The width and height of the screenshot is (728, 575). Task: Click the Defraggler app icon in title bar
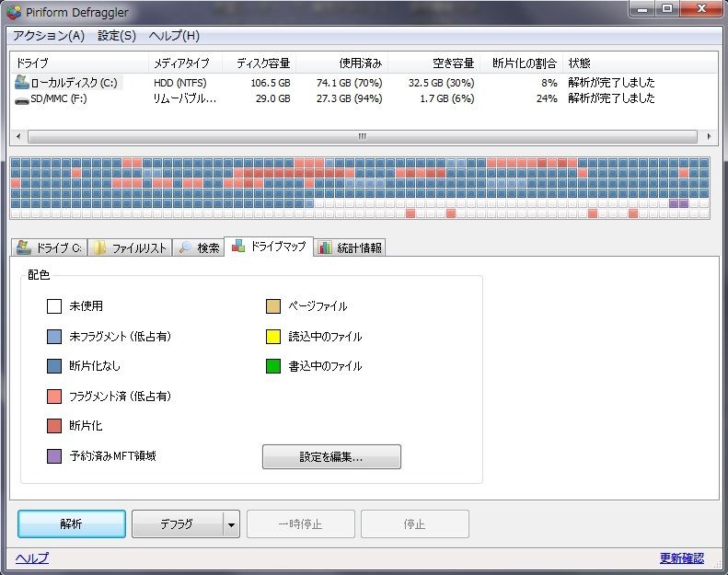14,12
